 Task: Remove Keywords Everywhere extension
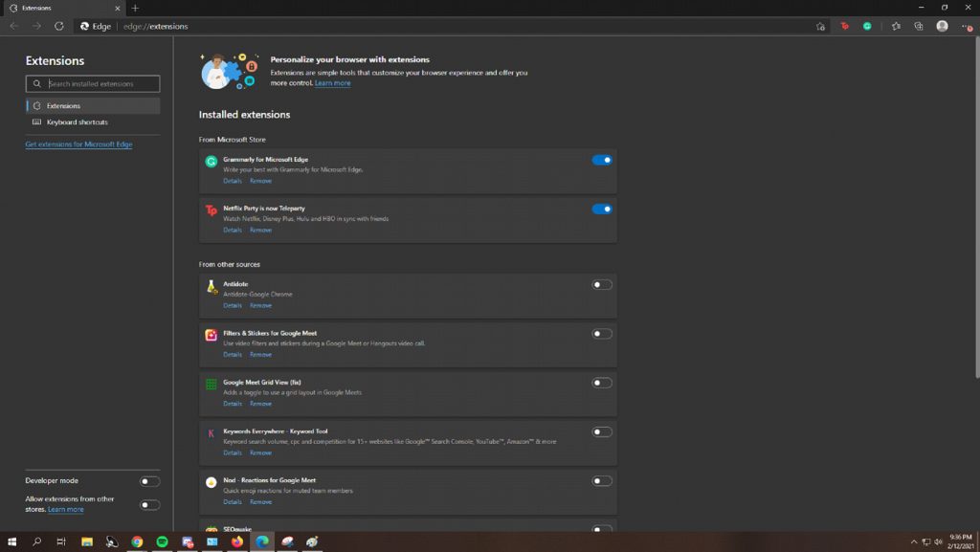pyautogui.click(x=260, y=453)
